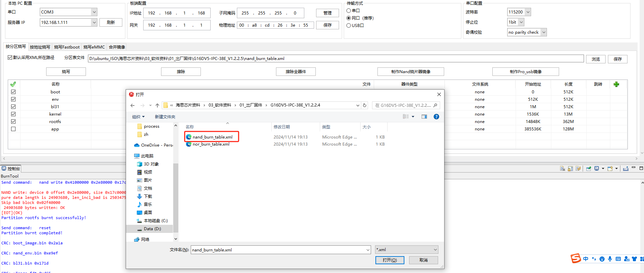Uncheck the boot partition checkbox
The height and width of the screenshot is (273, 644).
point(13,92)
